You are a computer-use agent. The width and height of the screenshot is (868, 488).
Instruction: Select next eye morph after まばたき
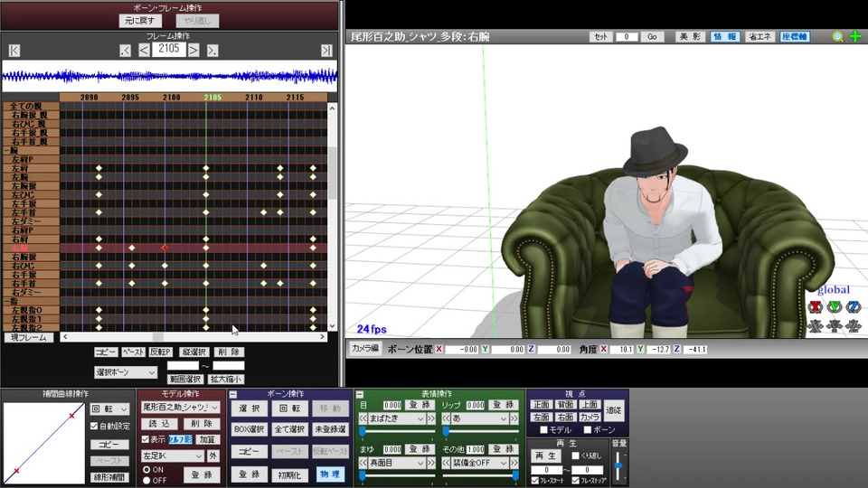[431, 418]
